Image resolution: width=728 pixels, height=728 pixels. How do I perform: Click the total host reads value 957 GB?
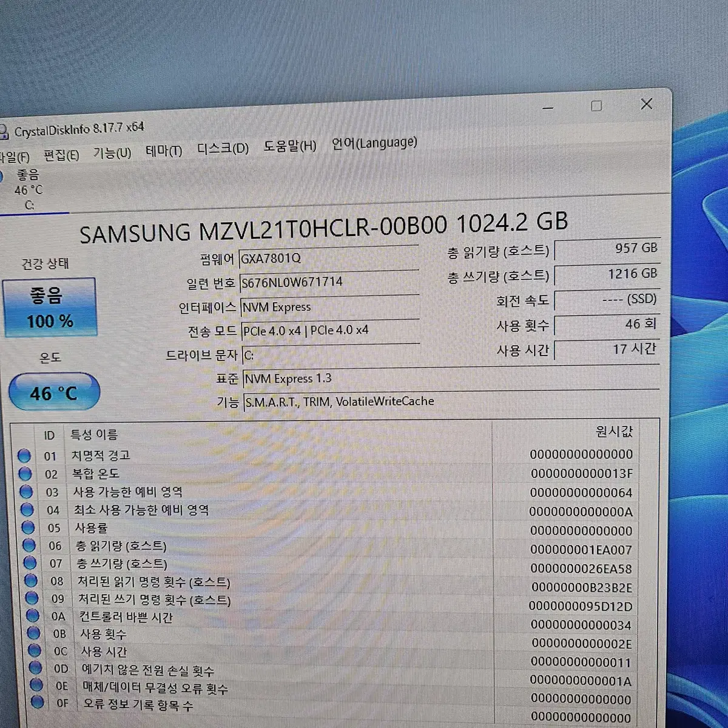[607, 248]
